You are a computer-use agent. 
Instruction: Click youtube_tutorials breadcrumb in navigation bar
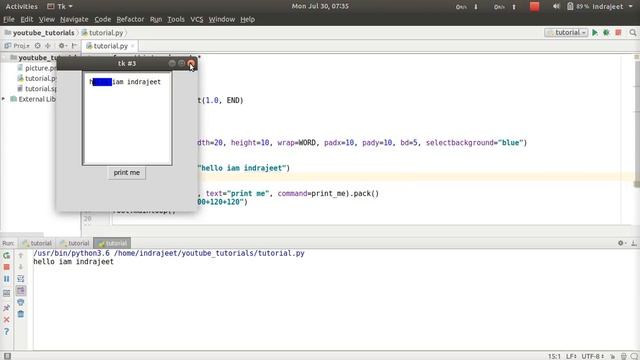click(x=40, y=33)
